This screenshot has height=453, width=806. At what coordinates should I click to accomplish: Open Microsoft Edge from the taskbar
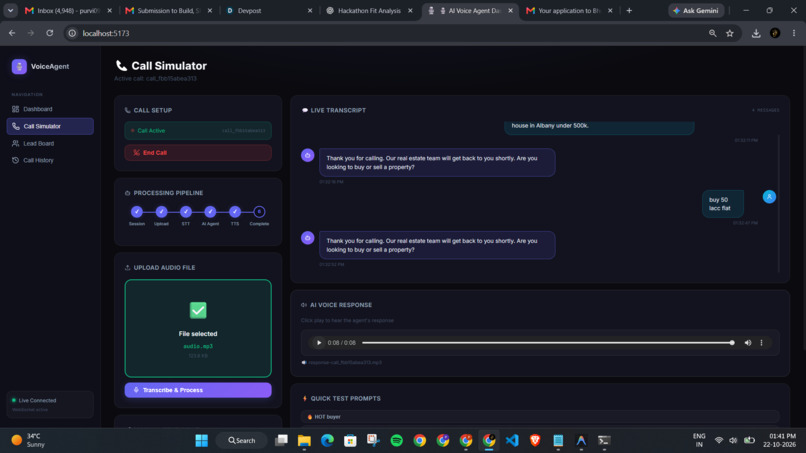(327, 441)
